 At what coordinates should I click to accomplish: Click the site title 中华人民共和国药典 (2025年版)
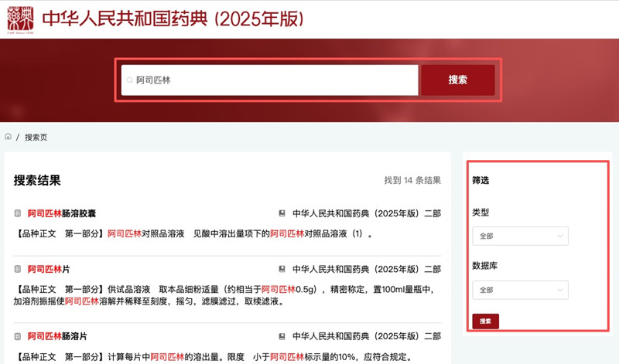(x=173, y=19)
